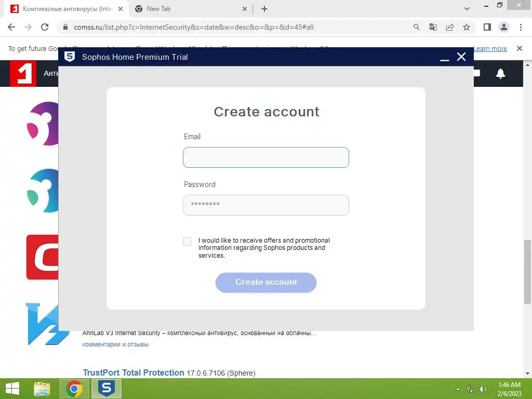Open the комментарии и отзывы link
Image resolution: width=532 pixels, height=399 pixels.
(x=115, y=344)
